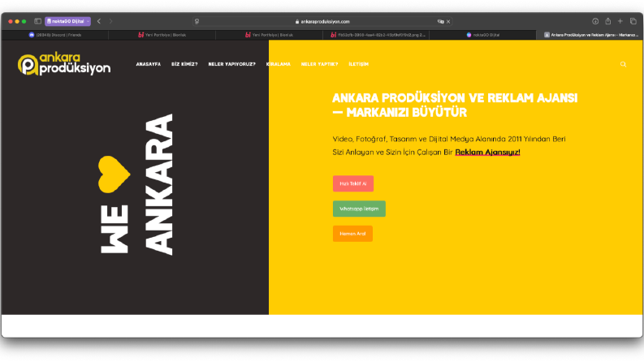Select the Ankara Prodüksiyon ve Reklam Ajansı tab
This screenshot has width=644, height=362.
click(590, 35)
